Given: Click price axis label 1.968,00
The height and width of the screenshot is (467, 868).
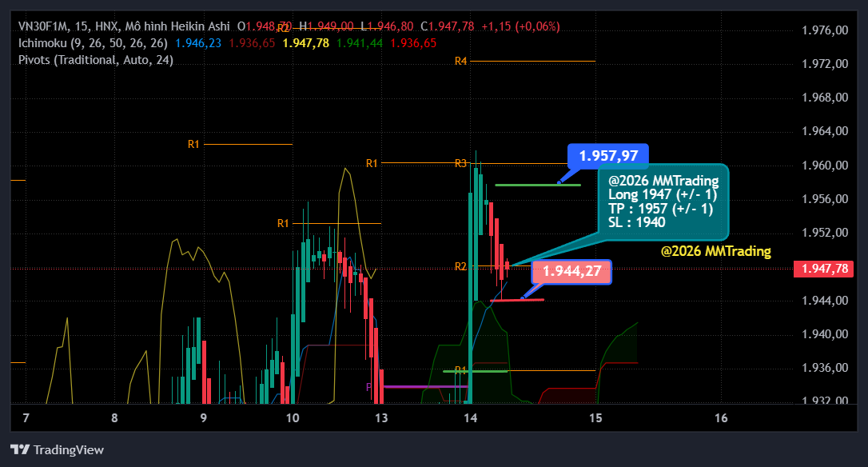Looking at the screenshot, I should click(825, 98).
